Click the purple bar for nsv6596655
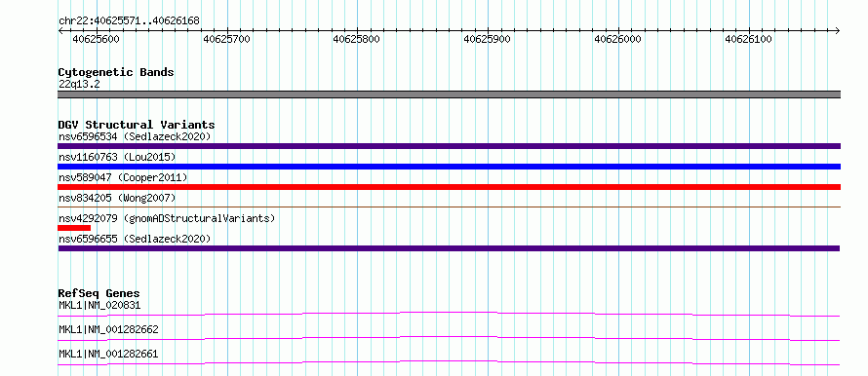 coord(449,248)
